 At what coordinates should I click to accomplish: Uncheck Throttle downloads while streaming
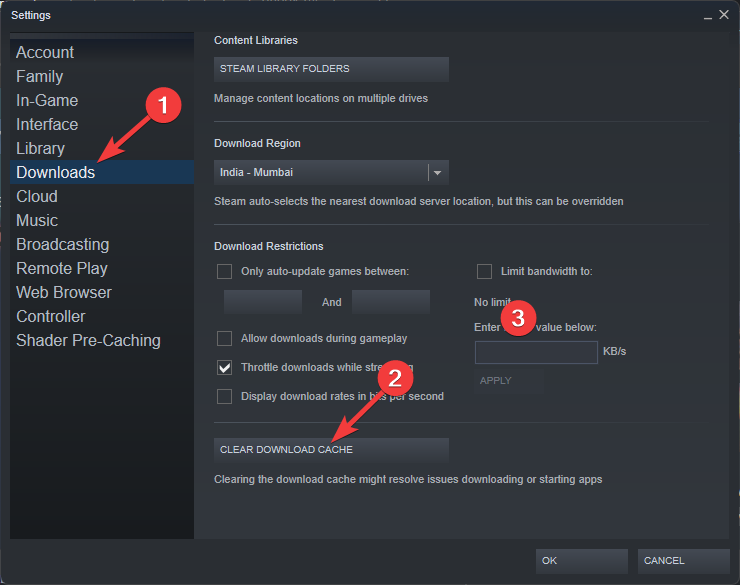tap(224, 368)
